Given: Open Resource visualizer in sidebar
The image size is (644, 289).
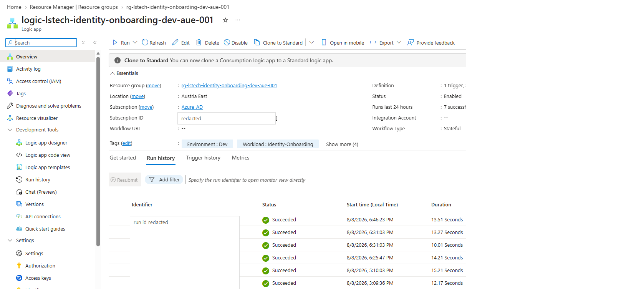Looking at the screenshot, I should coord(48,118).
